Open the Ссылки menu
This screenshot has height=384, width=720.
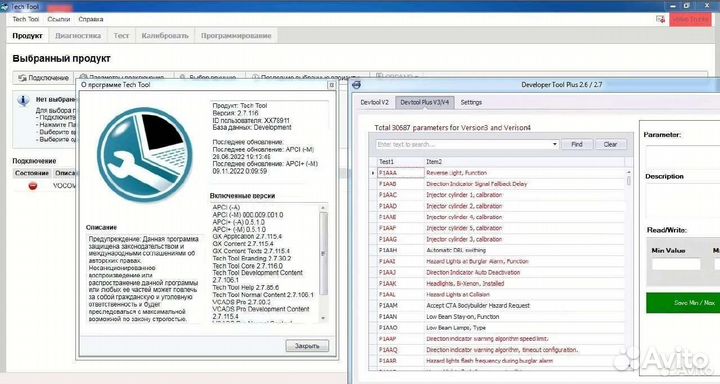(59, 19)
